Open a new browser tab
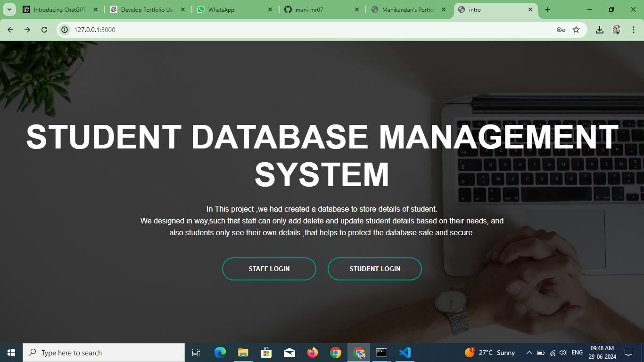The image size is (644, 362). (547, 9)
